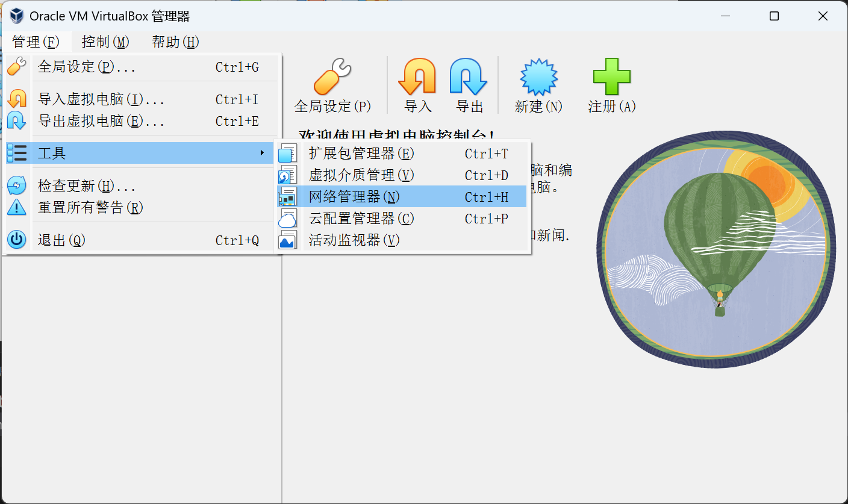Click the VirtualBox logo in the title bar

click(16, 16)
